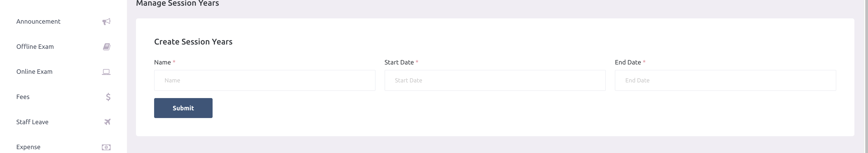This screenshot has height=153, width=868.
Task: Focus the Name input field
Action: pos(264,80)
